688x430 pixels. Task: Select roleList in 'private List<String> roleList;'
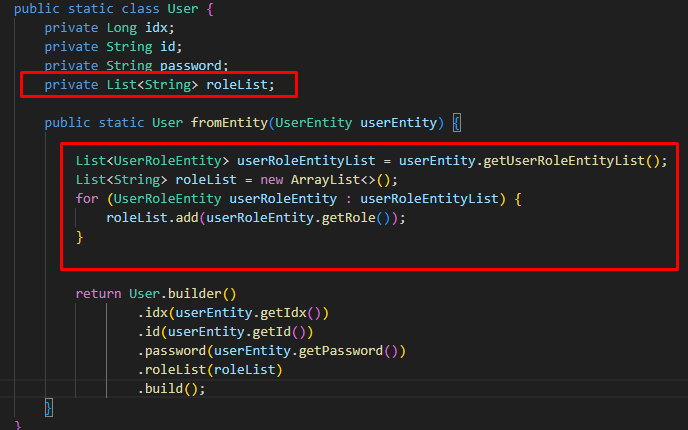point(237,85)
